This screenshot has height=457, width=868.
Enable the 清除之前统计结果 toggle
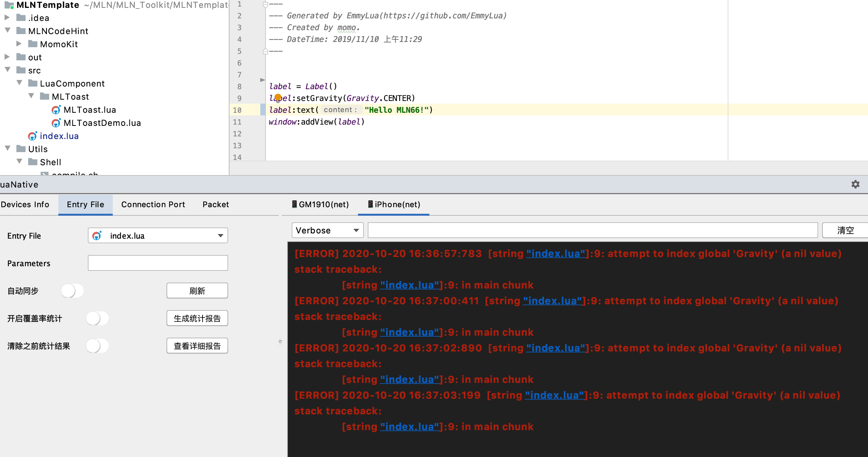click(x=97, y=346)
